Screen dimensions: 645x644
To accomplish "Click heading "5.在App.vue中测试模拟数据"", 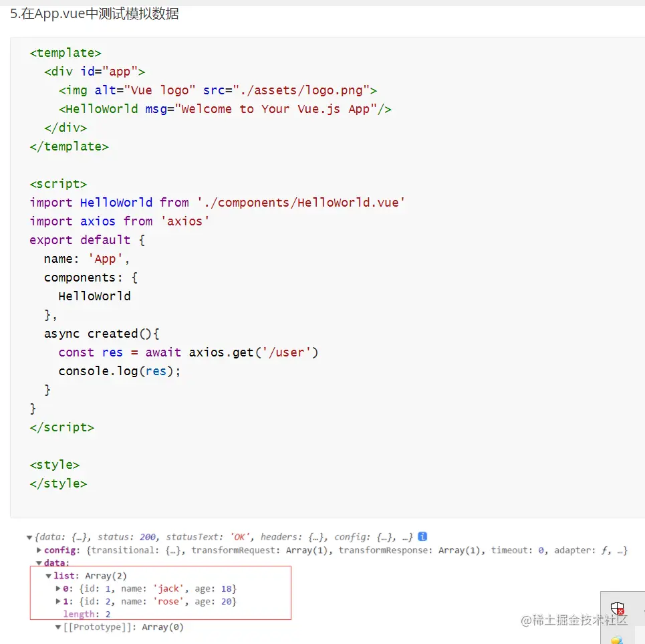I will (x=95, y=13).
